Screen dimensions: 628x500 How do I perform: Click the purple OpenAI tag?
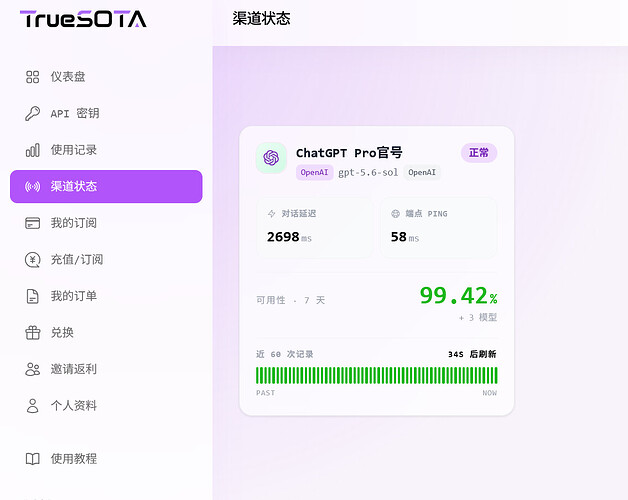314,173
